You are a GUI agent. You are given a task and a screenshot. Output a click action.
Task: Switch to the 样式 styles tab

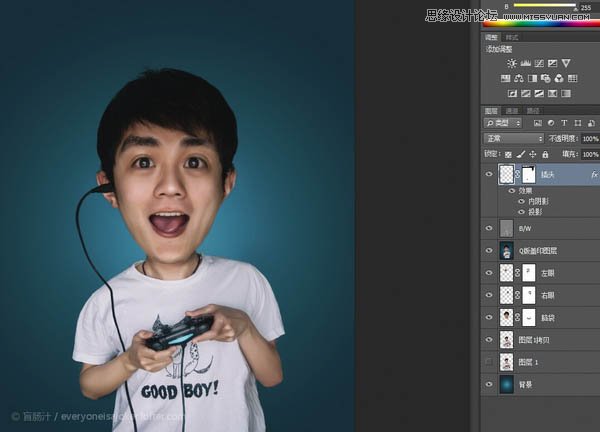(x=512, y=37)
